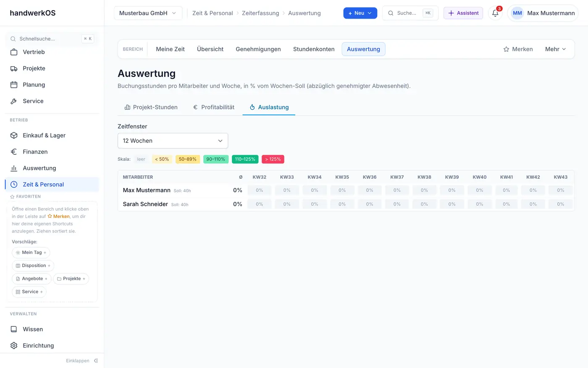Click the Service wrench icon
Viewport: 588px width, 368px height.
coord(14,101)
